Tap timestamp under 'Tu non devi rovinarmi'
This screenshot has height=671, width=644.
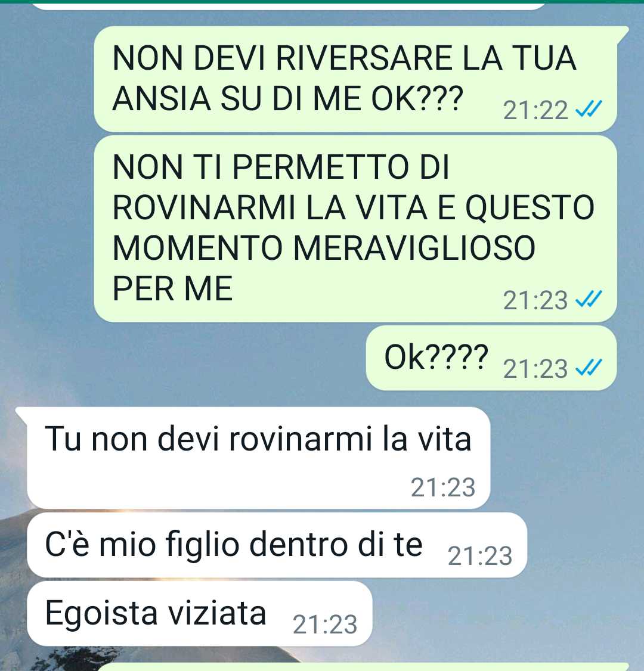coord(443,487)
